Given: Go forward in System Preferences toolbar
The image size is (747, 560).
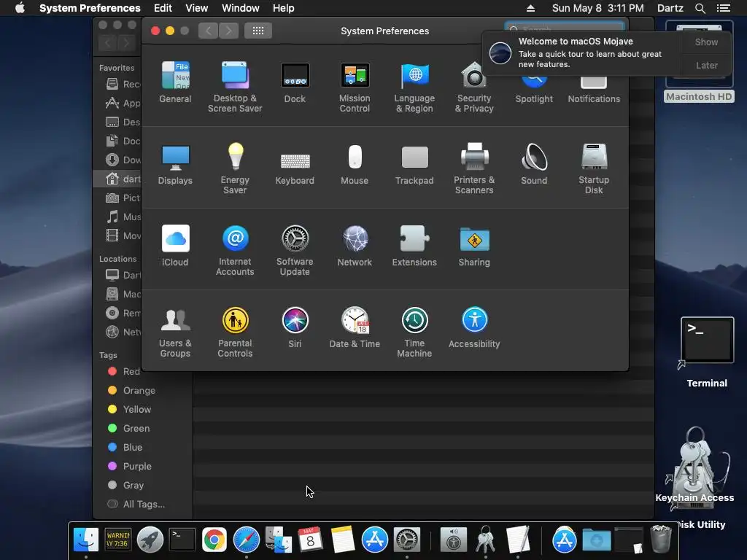Looking at the screenshot, I should click(x=228, y=31).
